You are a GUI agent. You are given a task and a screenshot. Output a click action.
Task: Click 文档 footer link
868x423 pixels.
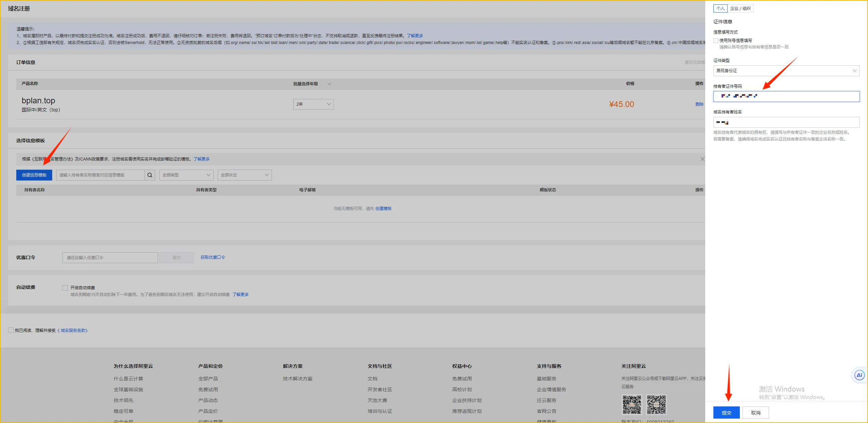coord(372,379)
